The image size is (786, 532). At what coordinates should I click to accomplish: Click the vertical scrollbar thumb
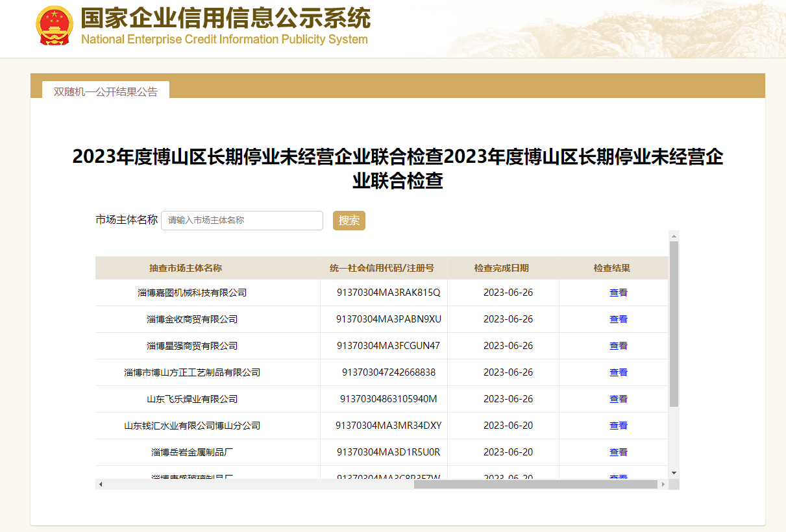point(674,324)
